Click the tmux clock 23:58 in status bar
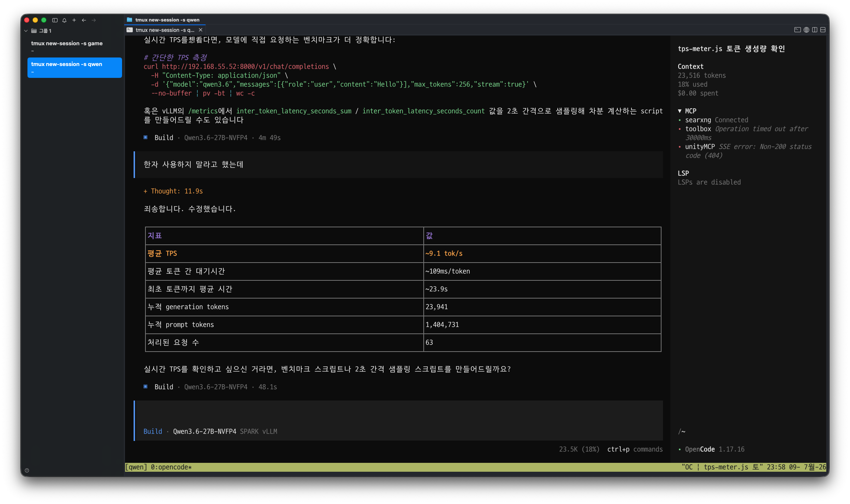This screenshot has height=504, width=850. [x=776, y=467]
